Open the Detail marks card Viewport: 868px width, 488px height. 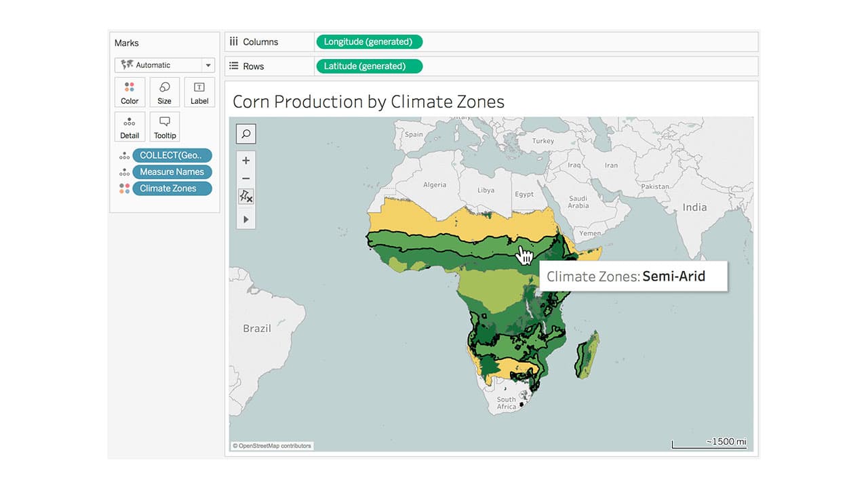pos(130,127)
